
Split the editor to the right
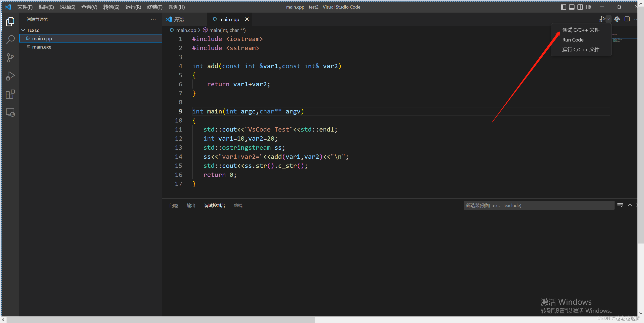point(627,19)
